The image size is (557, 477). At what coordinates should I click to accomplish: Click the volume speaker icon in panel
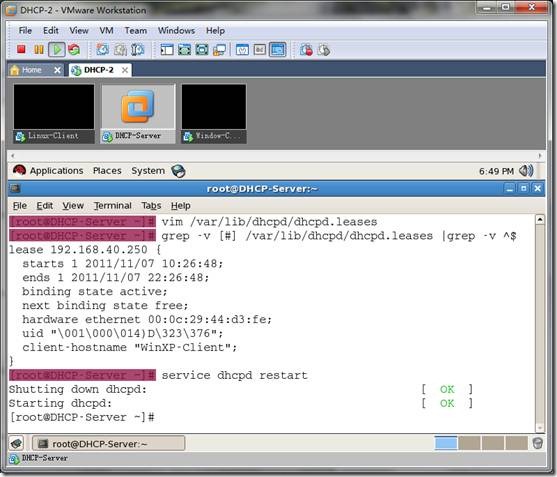526,171
